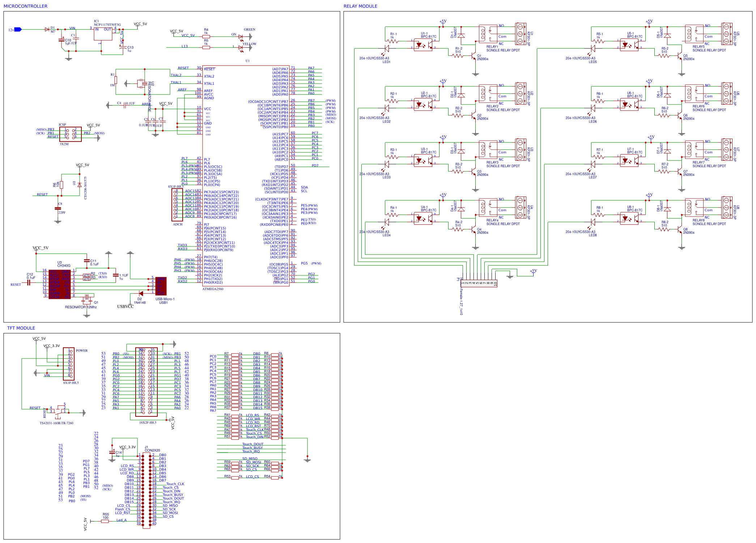The width and height of the screenshot is (756, 543).
Task: Click the MICROCONTROLLER section title
Action: 25,6
